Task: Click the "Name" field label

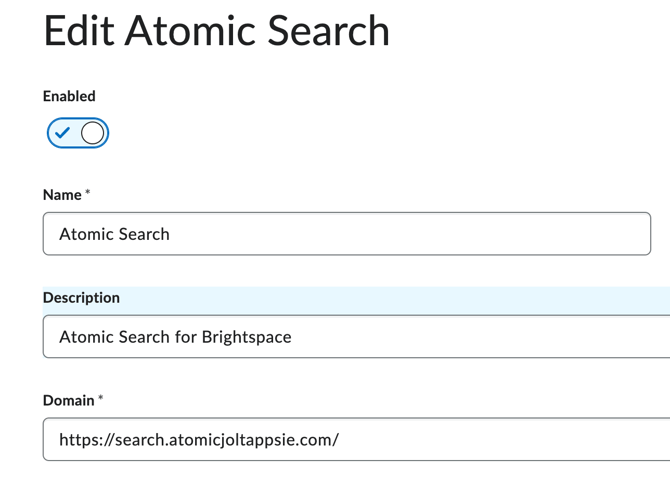Action: coord(62,195)
